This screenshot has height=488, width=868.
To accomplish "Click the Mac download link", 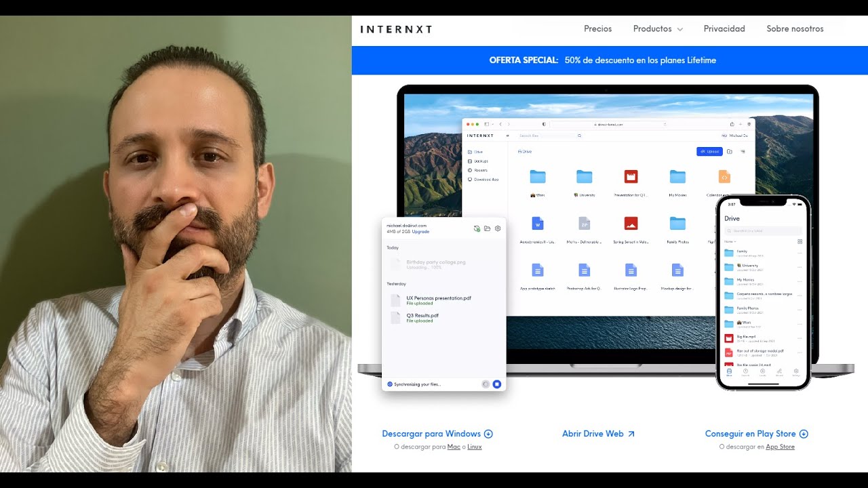I will tap(454, 447).
